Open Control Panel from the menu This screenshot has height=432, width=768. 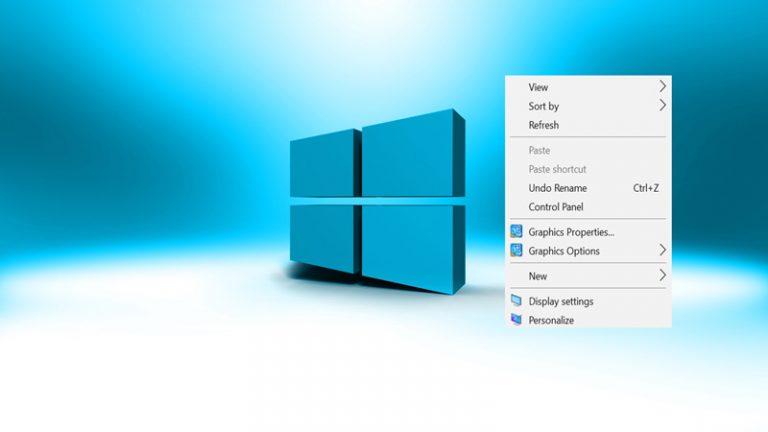click(x=588, y=207)
